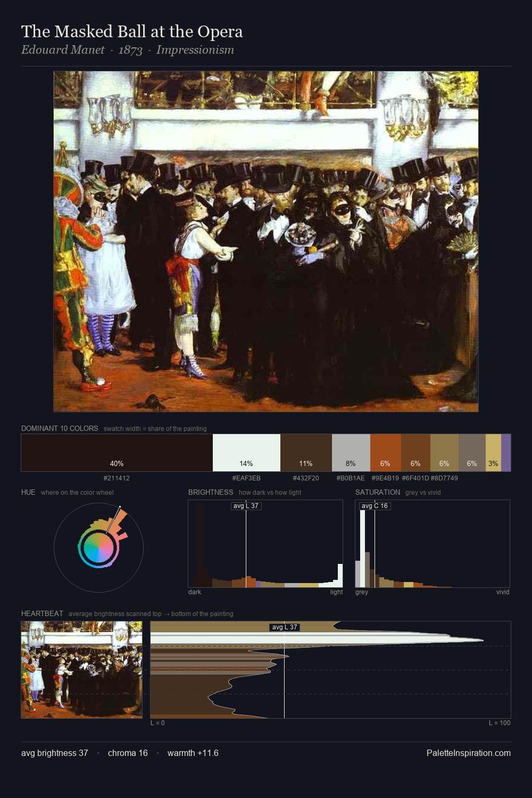Open the PaletteInspiration.com link
This screenshot has height=798, width=532.
pyautogui.click(x=469, y=753)
